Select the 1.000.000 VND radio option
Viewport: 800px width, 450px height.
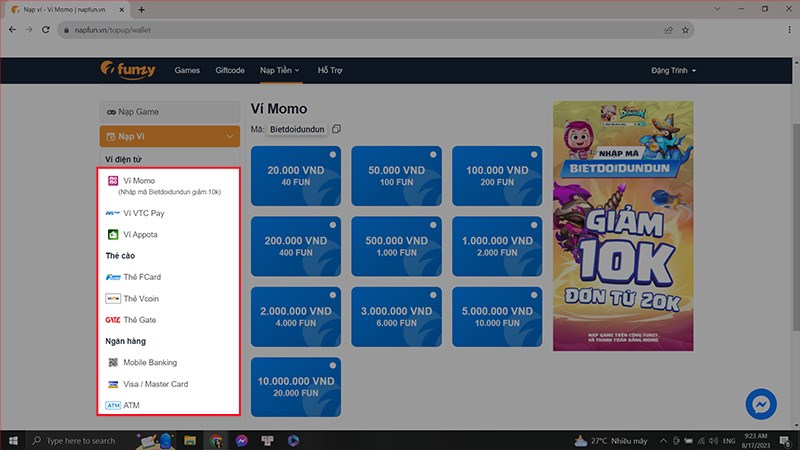click(x=534, y=225)
